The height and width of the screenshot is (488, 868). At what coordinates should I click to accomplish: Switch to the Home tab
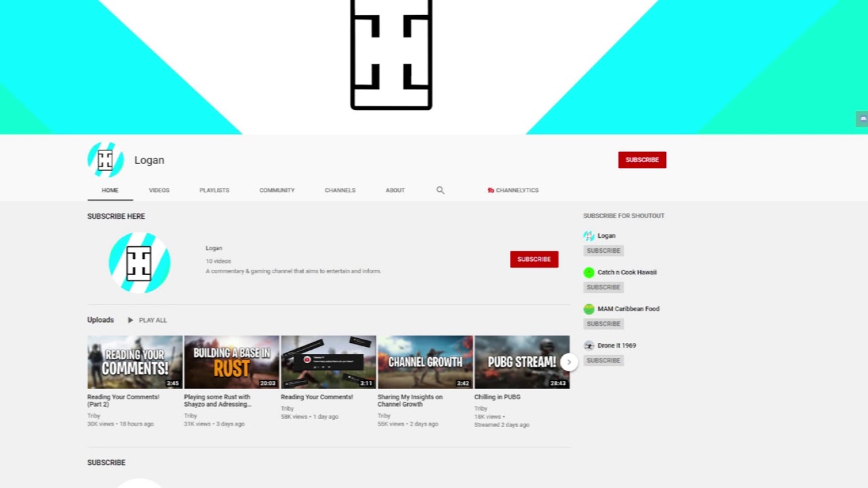pos(110,190)
